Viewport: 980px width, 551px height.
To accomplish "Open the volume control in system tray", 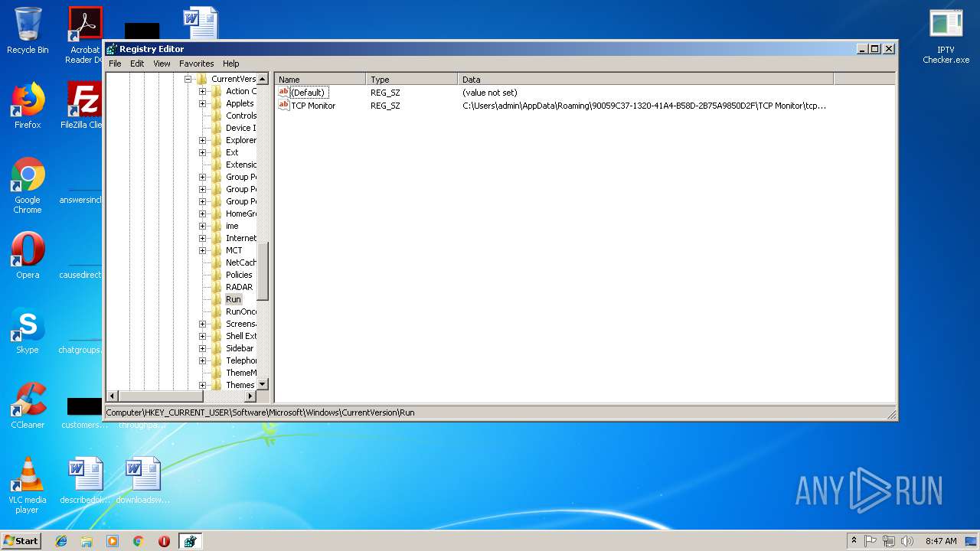I will click(x=908, y=541).
